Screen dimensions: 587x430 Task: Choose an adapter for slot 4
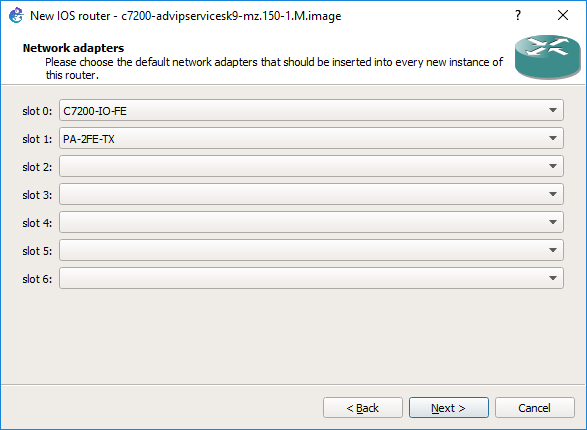(311, 222)
